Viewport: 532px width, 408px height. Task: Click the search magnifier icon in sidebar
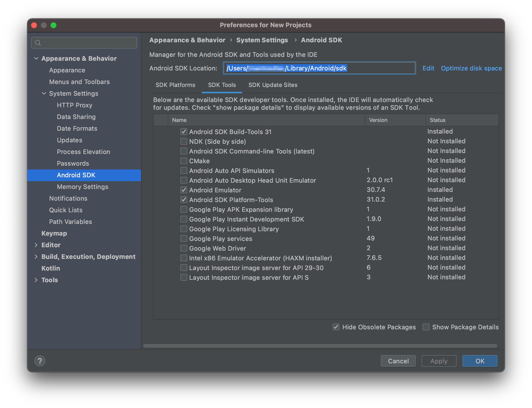tap(38, 43)
